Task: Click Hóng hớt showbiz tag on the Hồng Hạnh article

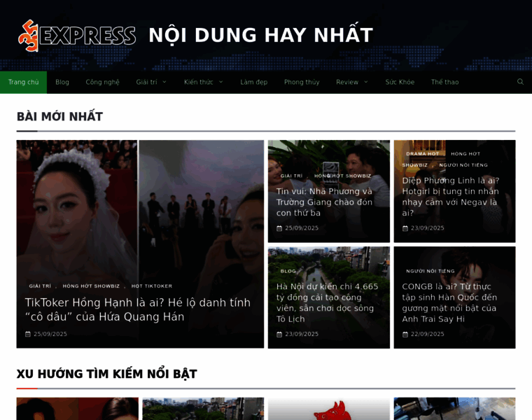Action: [x=91, y=286]
